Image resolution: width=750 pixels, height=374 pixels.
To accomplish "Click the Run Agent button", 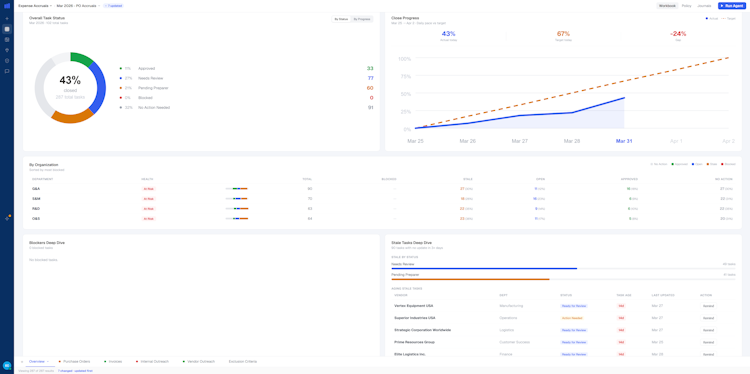I will coord(731,6).
